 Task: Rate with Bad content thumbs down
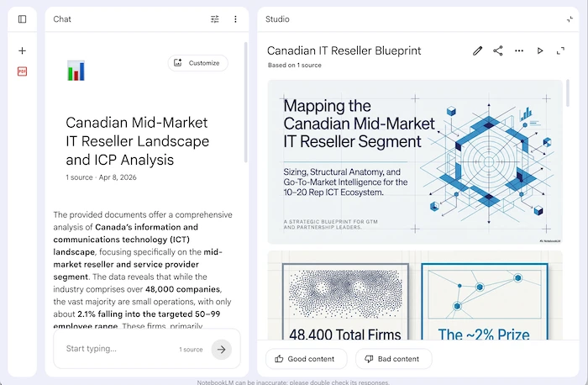click(393, 359)
